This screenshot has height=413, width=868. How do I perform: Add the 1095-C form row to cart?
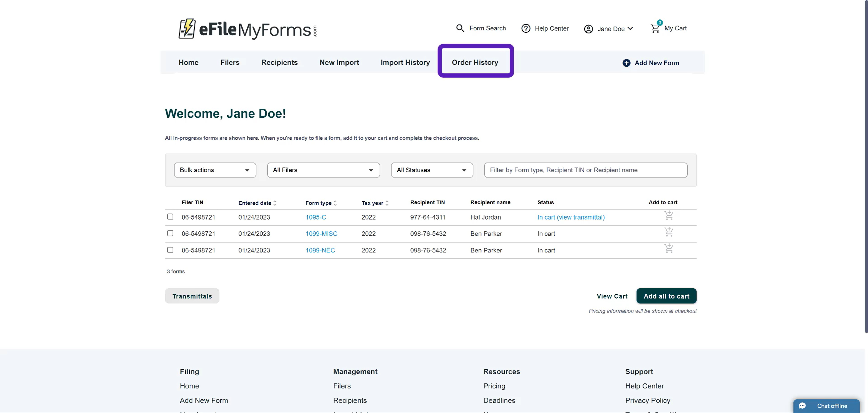(669, 215)
